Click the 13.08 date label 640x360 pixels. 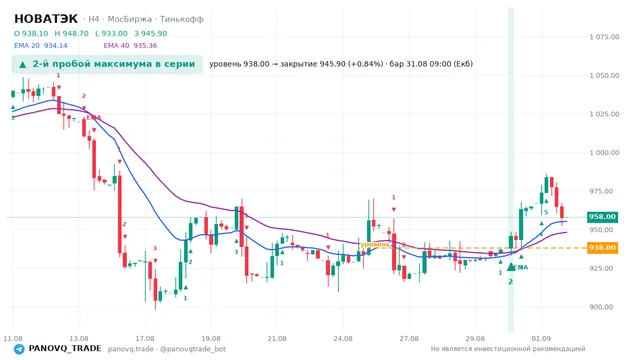(x=79, y=338)
